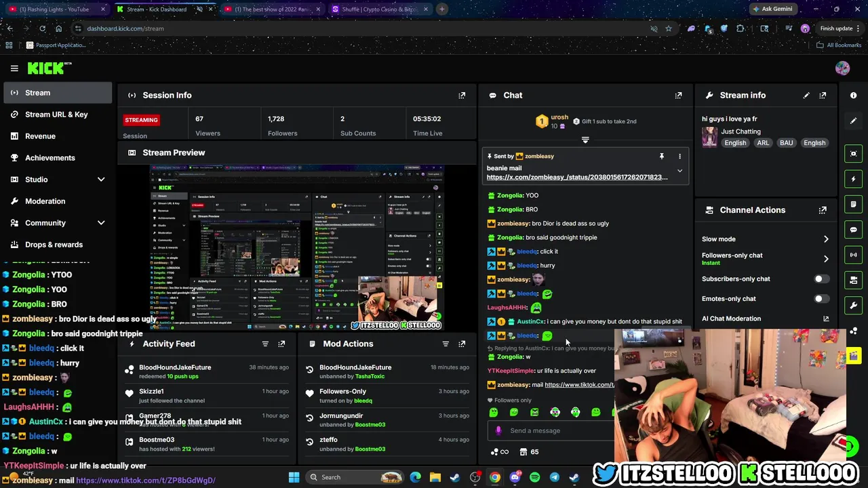Open the x.com link in pinned message
The image size is (868, 488).
click(x=577, y=178)
